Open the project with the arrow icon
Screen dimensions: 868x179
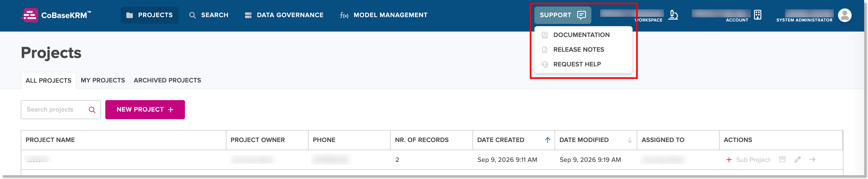coord(812,159)
